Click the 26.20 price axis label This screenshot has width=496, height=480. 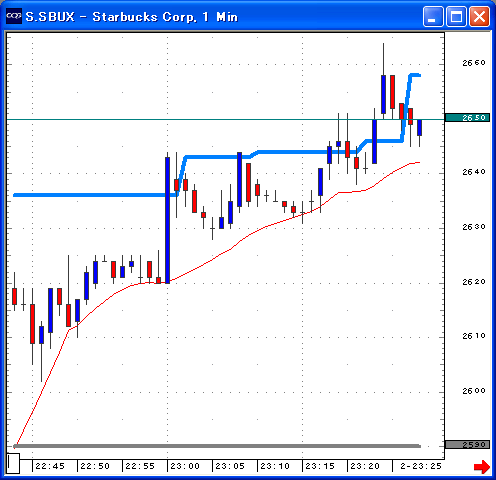474,282
